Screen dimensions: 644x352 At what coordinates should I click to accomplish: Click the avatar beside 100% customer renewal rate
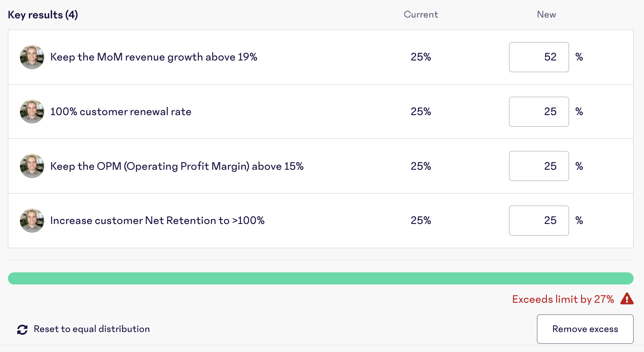coord(32,112)
